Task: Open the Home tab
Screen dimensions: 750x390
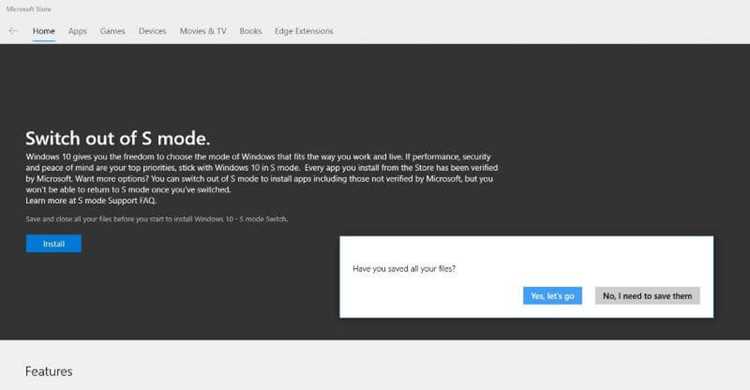Action: click(44, 31)
